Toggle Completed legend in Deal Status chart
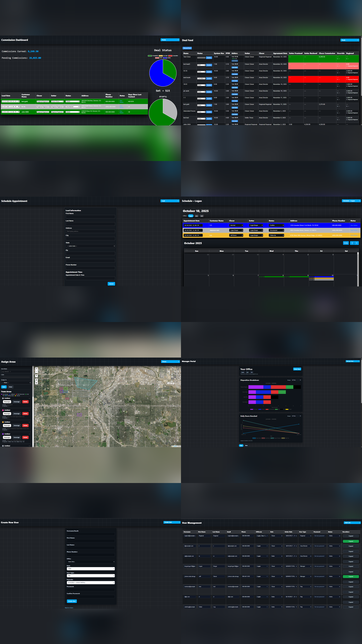 tap(153, 56)
